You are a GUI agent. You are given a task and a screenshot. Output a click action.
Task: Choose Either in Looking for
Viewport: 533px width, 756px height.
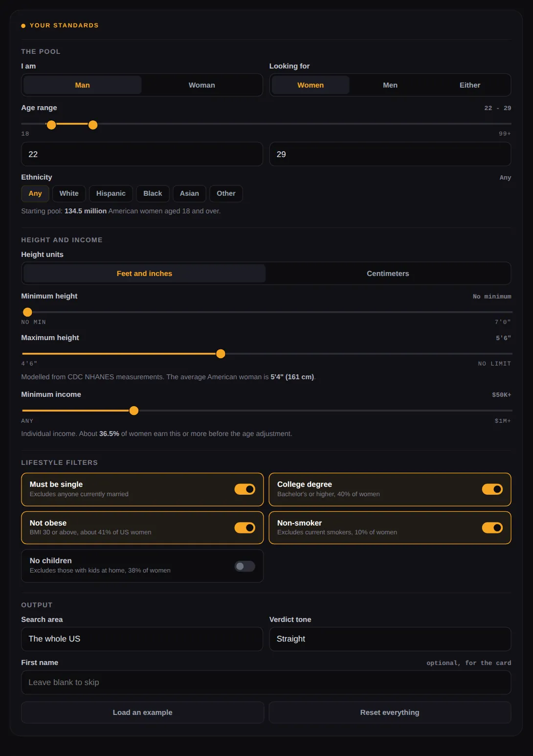click(470, 85)
